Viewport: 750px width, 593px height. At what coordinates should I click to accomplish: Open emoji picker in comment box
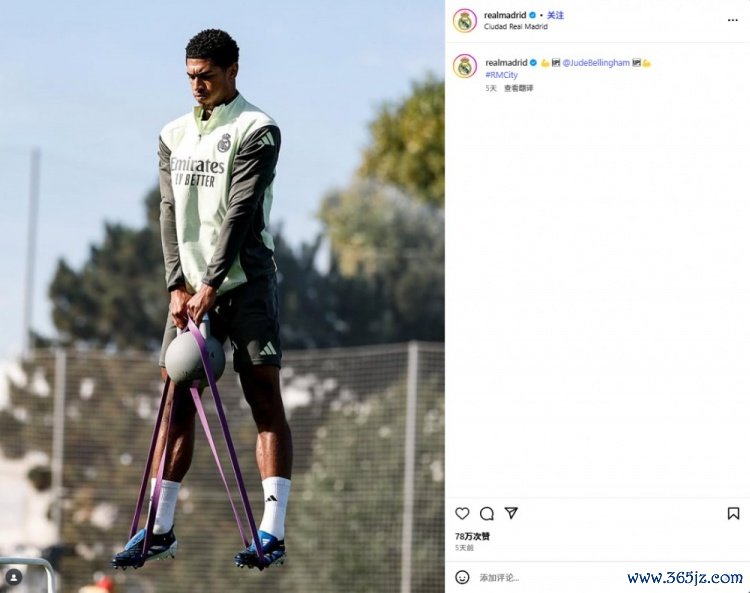click(462, 577)
